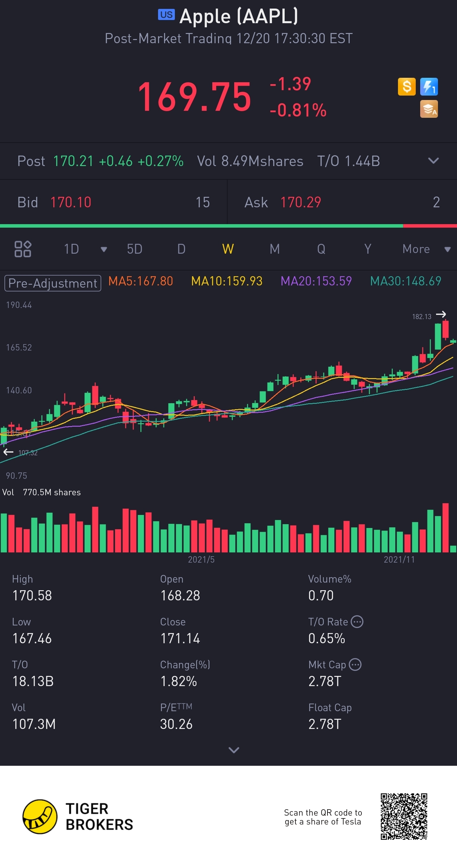Tap the Bid price 170.10
Screen dimensions: 457x868
71,203
